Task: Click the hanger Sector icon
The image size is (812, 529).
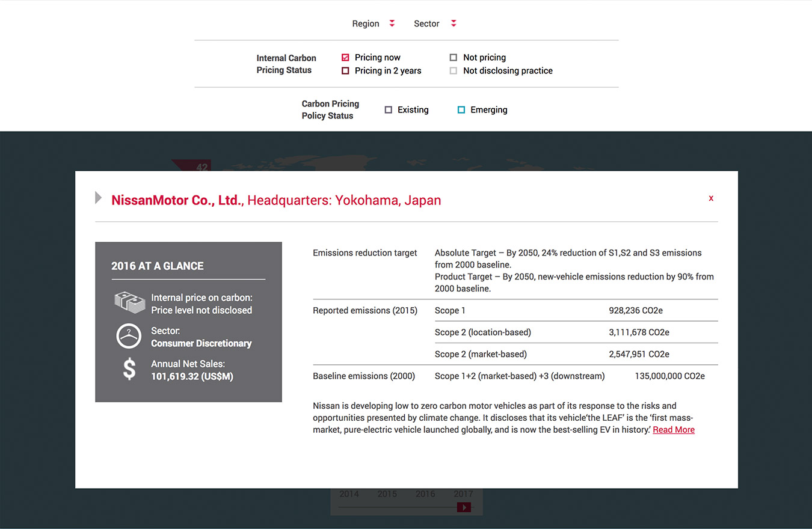Action: point(129,337)
